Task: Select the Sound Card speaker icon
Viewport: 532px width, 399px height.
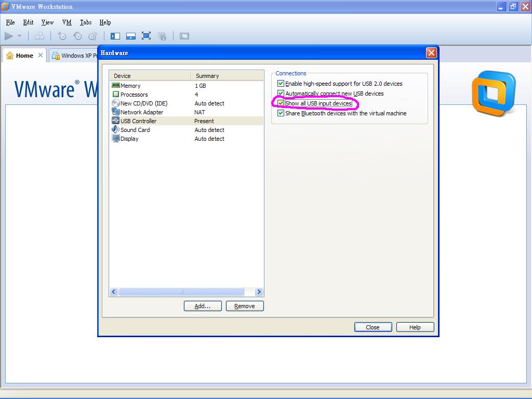Action: point(116,129)
